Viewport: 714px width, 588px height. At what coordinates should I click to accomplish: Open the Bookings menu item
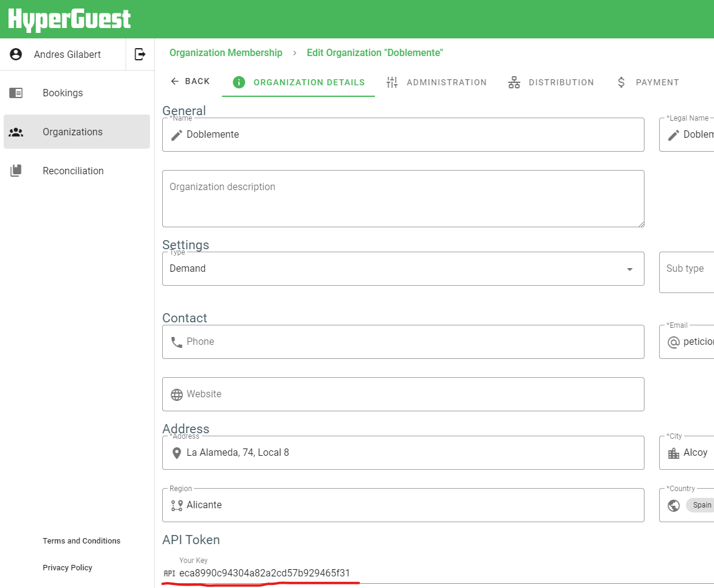(x=76, y=93)
